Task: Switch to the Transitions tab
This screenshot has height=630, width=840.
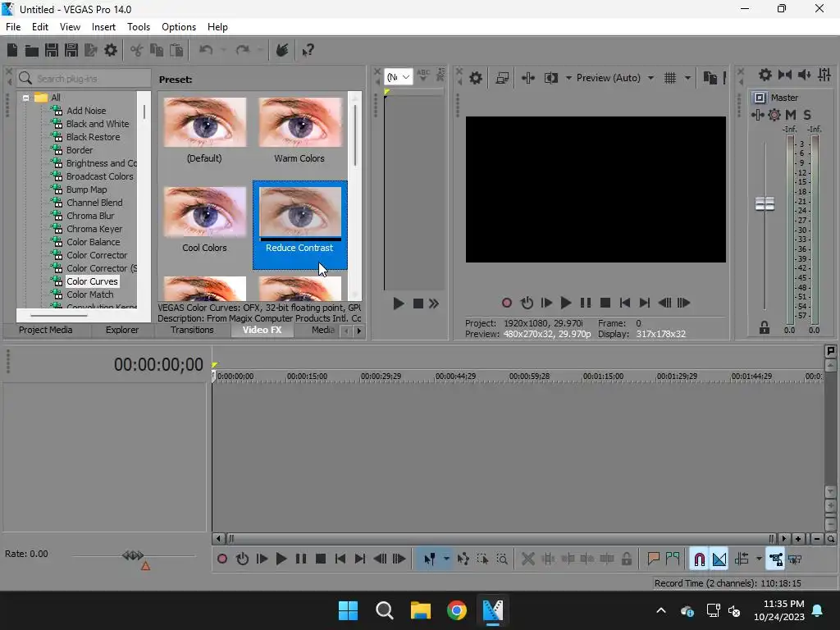Action: click(192, 330)
